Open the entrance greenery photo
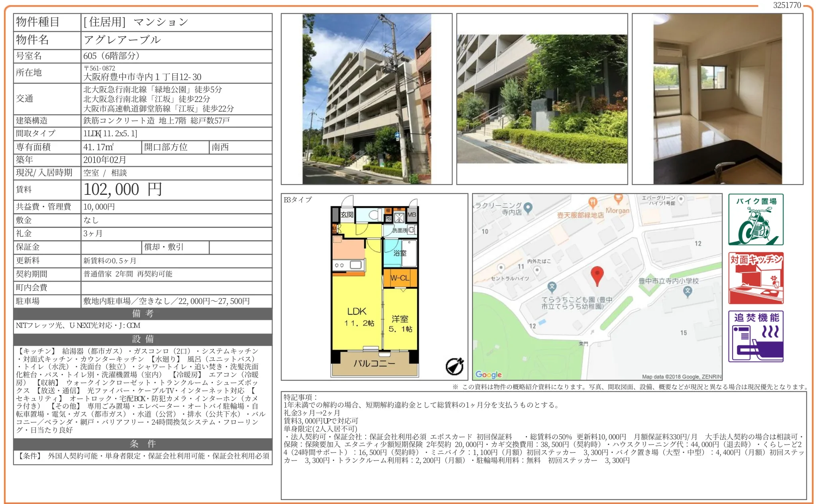This screenshot has height=504, width=819. coord(542,99)
